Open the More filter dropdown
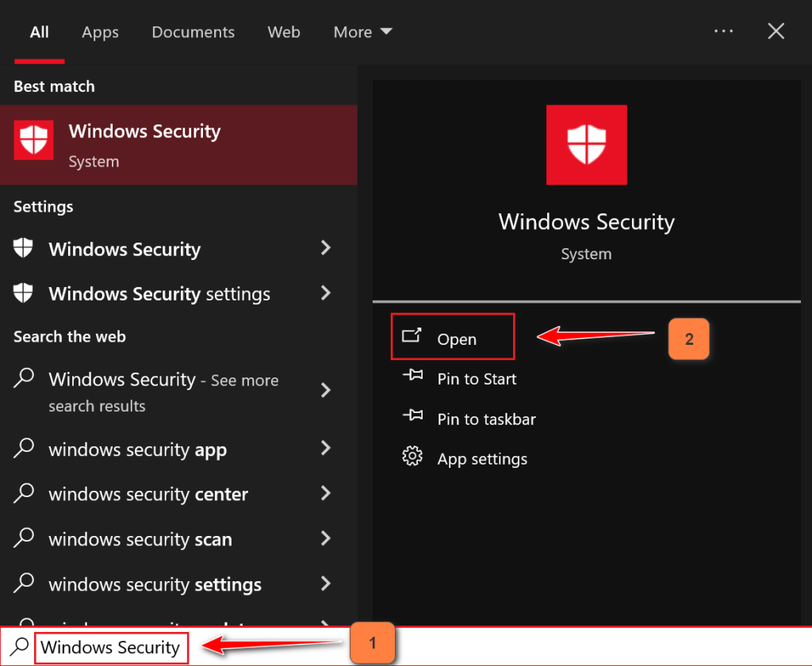This screenshot has width=812, height=666. click(x=362, y=32)
